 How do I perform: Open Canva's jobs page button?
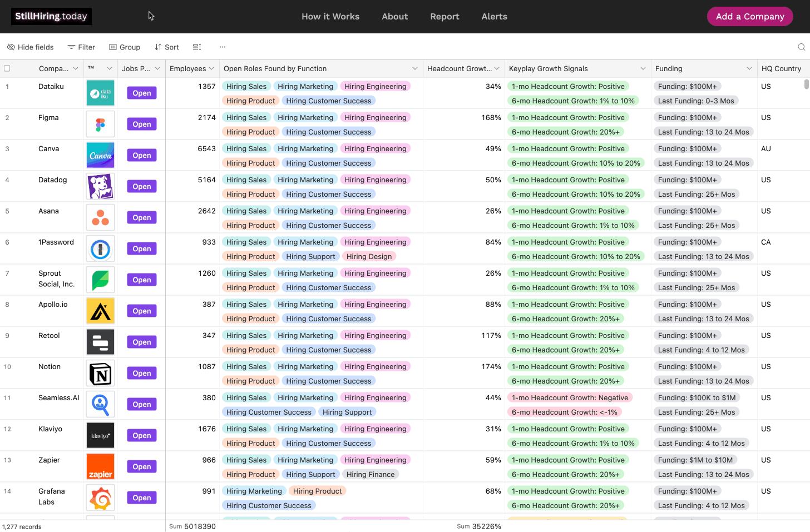142,155
